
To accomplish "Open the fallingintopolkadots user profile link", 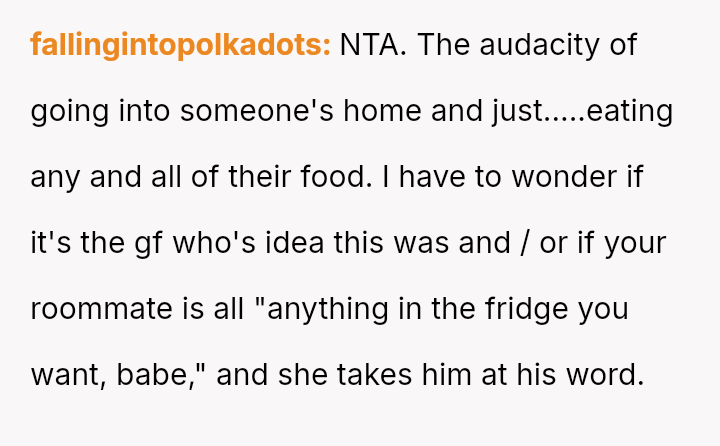I will click(x=180, y=46).
